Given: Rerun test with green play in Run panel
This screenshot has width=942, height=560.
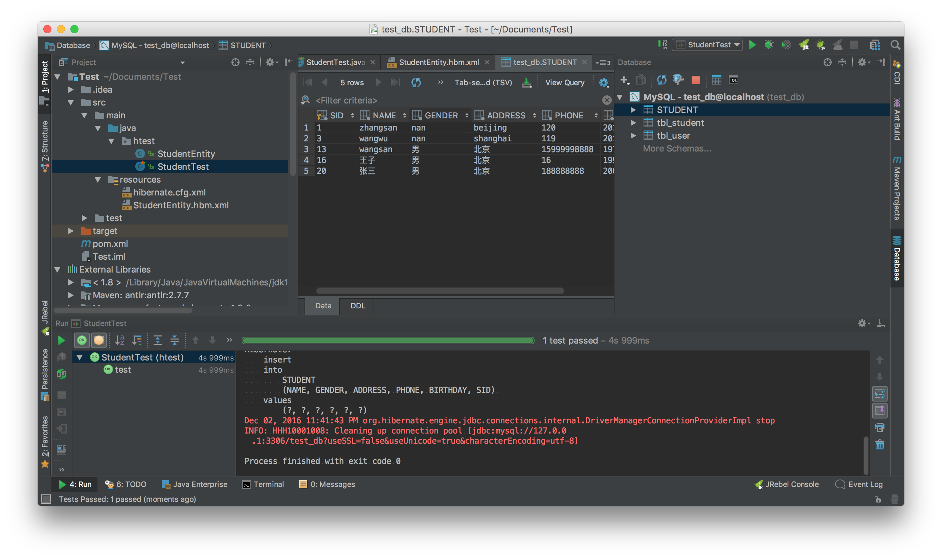Looking at the screenshot, I should point(61,341).
